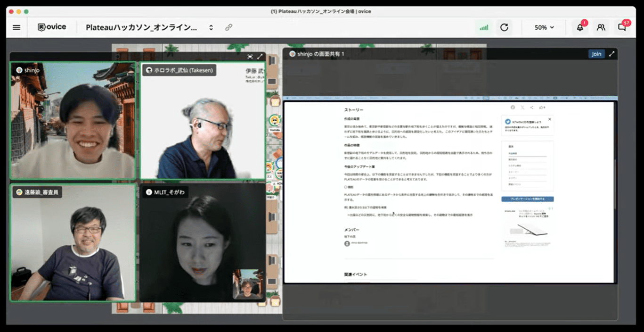Open the hamburger menu in the ovice header
Viewport: 644px width, 332px height.
click(x=16, y=27)
